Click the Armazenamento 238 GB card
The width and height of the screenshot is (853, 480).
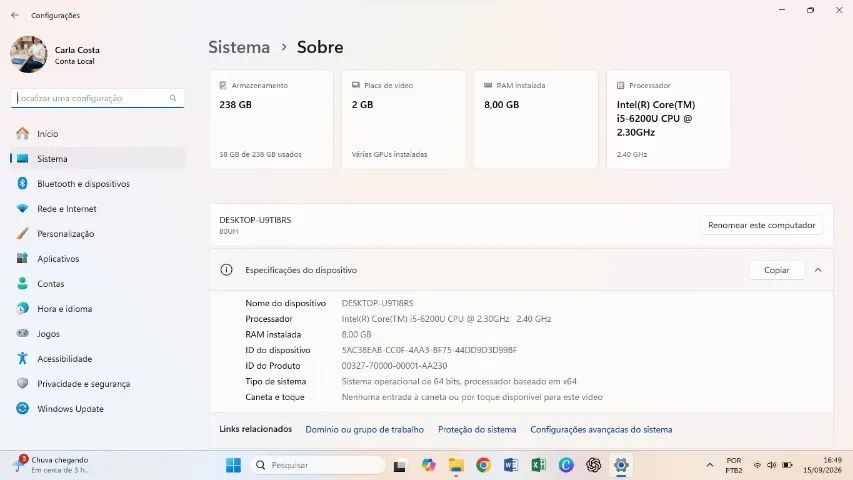tap(271, 119)
